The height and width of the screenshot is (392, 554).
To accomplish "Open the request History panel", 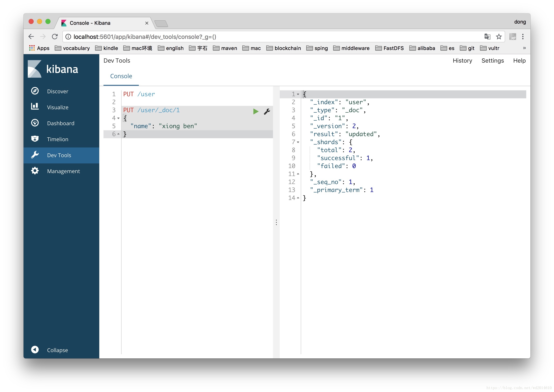I will coord(462,60).
